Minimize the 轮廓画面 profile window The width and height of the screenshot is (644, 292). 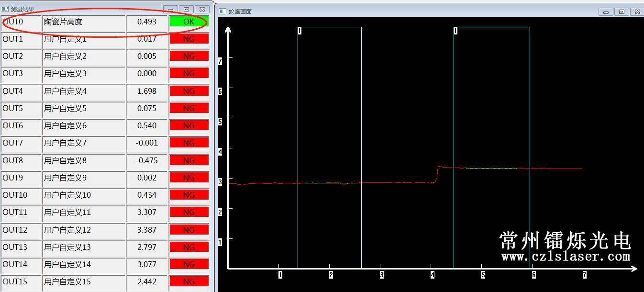pos(606,12)
